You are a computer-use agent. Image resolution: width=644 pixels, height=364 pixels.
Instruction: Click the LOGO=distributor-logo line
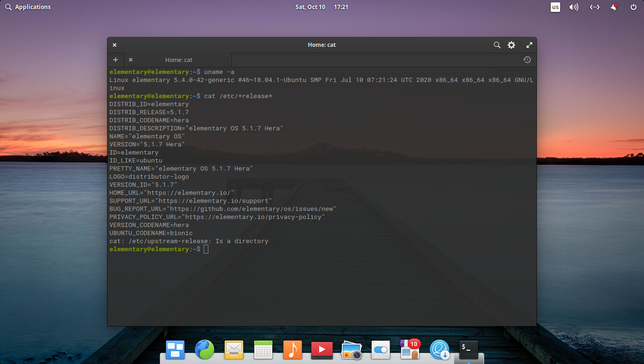(149, 177)
